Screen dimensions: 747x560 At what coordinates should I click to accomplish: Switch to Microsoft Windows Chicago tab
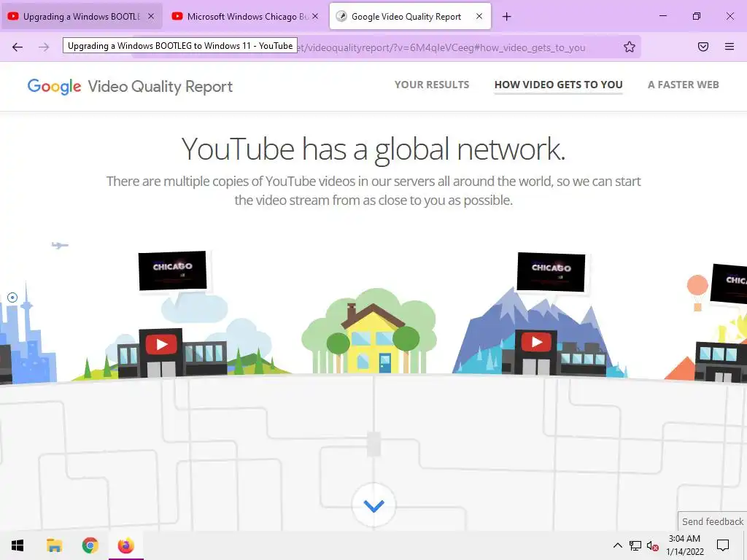[245, 17]
